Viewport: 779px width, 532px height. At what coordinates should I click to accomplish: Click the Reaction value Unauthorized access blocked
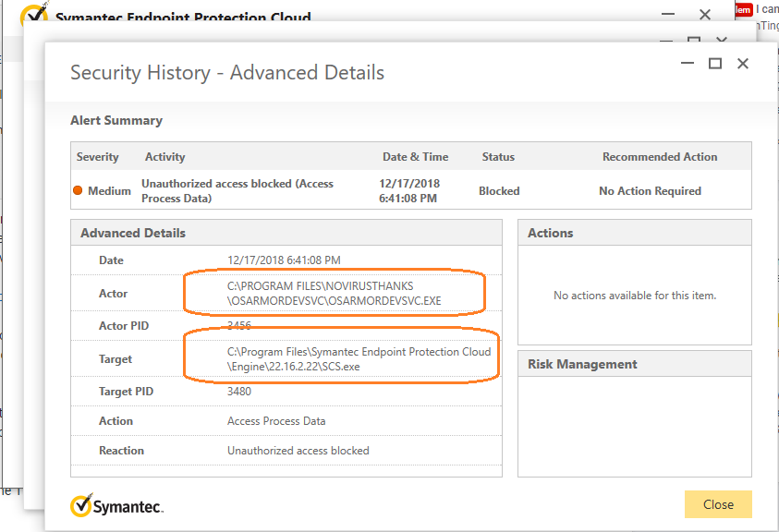pyautogui.click(x=298, y=451)
